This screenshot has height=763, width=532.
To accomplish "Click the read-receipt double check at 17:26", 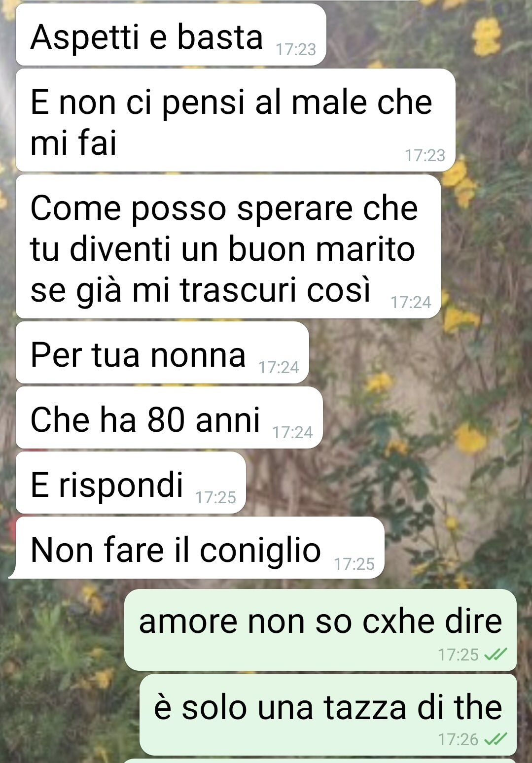I will click(x=496, y=739).
